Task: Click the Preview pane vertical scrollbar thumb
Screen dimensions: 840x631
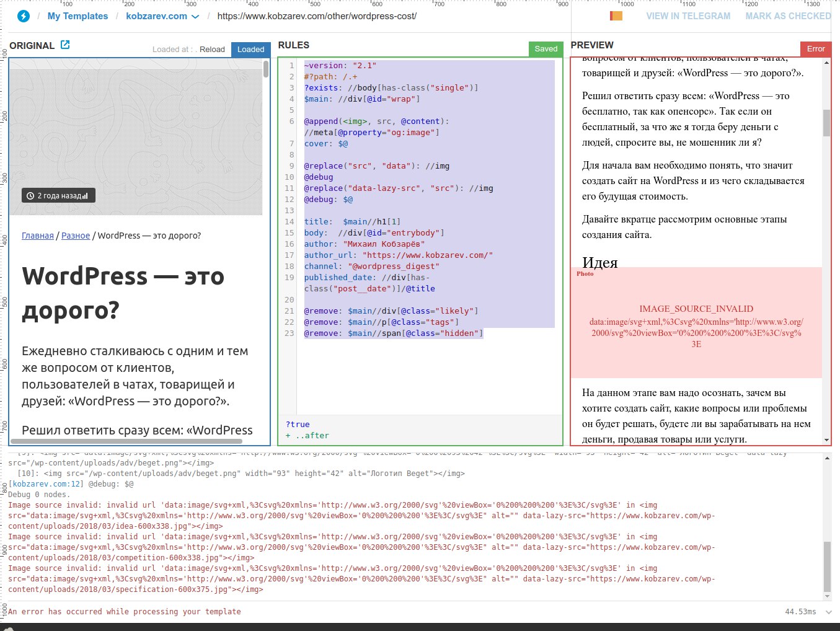Action: coord(826,123)
